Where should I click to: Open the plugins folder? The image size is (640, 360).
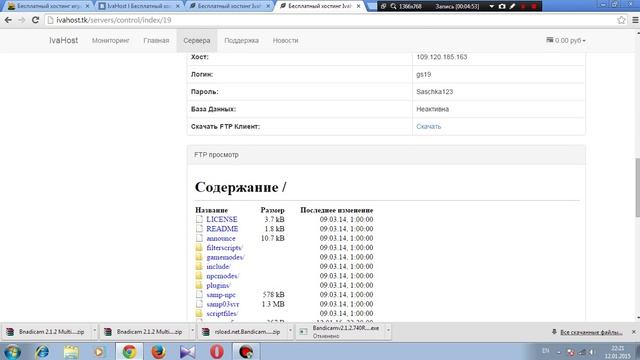tap(218, 285)
